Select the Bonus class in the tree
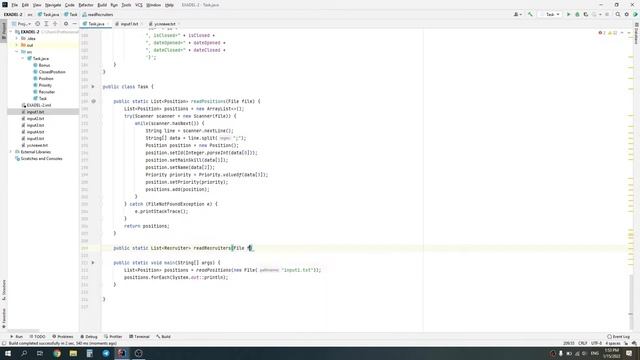The image size is (640, 360). (x=41, y=65)
